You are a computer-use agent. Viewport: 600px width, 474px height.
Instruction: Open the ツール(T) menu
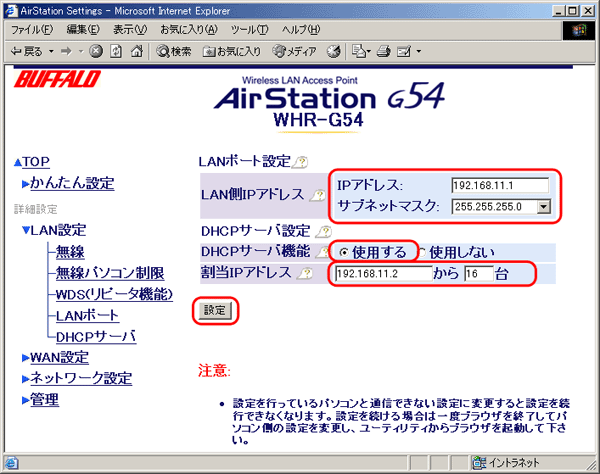[x=250, y=29]
